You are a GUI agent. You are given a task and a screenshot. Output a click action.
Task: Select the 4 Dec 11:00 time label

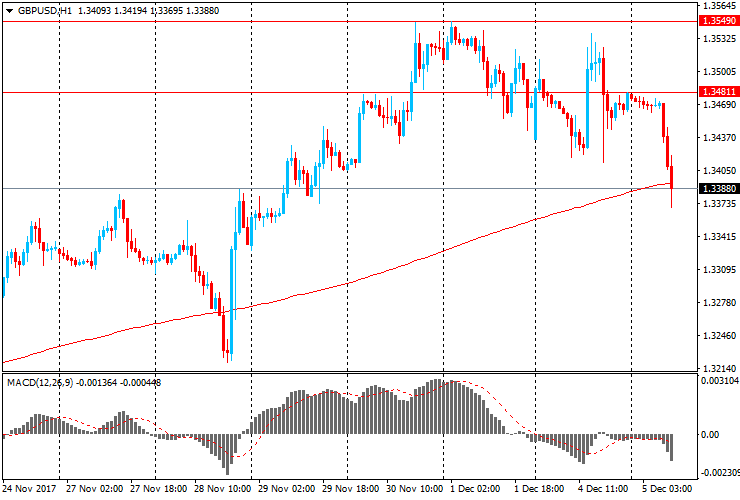pyautogui.click(x=603, y=489)
